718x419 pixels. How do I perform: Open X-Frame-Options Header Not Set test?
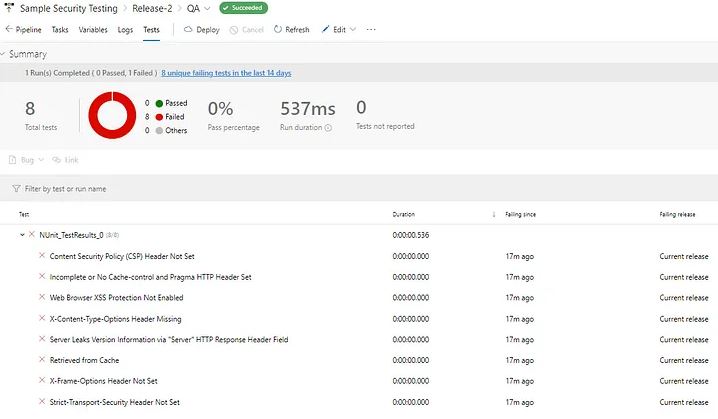point(103,381)
